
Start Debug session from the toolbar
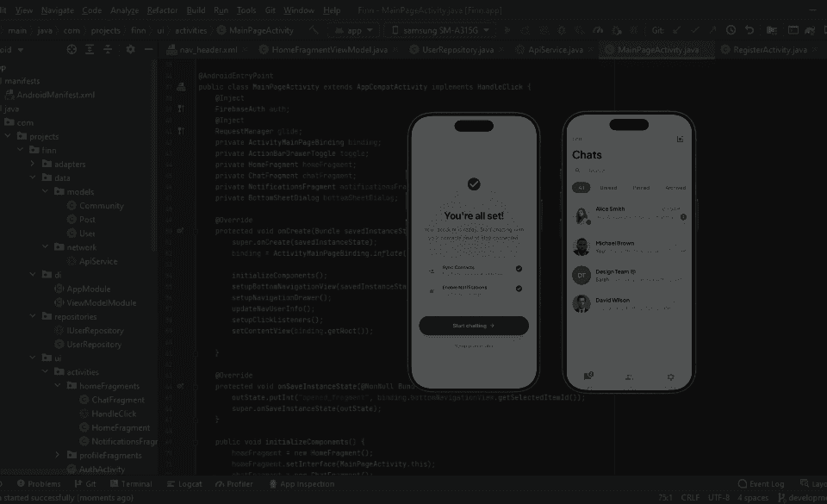click(x=562, y=28)
